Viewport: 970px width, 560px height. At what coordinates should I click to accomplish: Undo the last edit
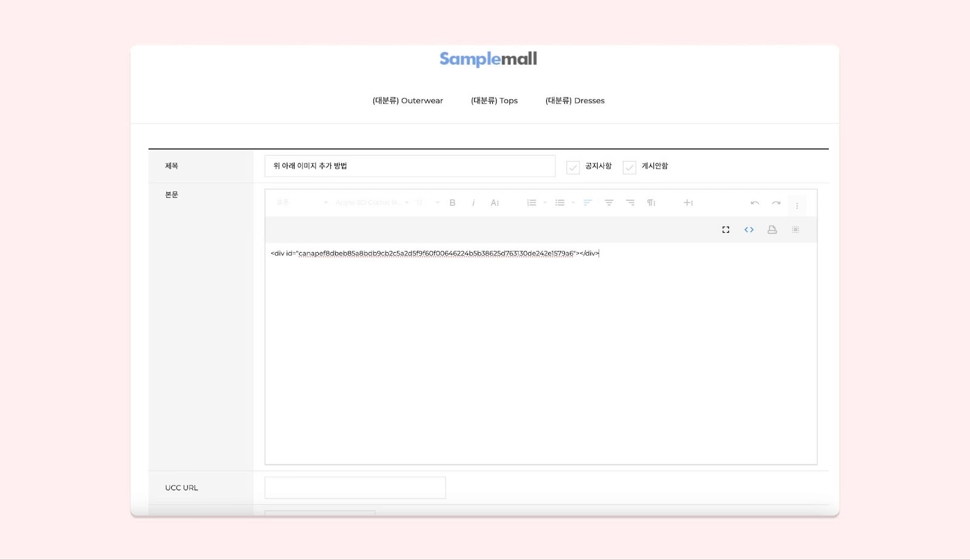point(755,203)
